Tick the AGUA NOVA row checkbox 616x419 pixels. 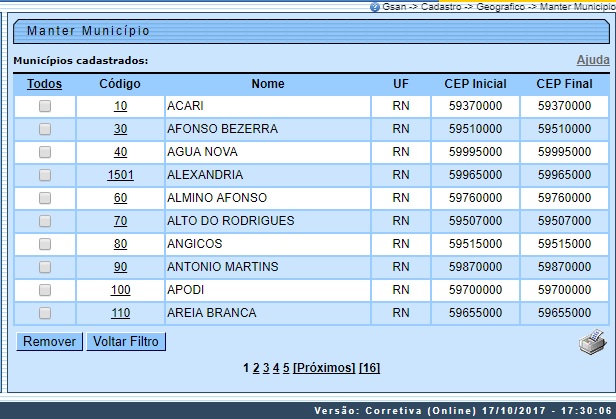(45, 152)
